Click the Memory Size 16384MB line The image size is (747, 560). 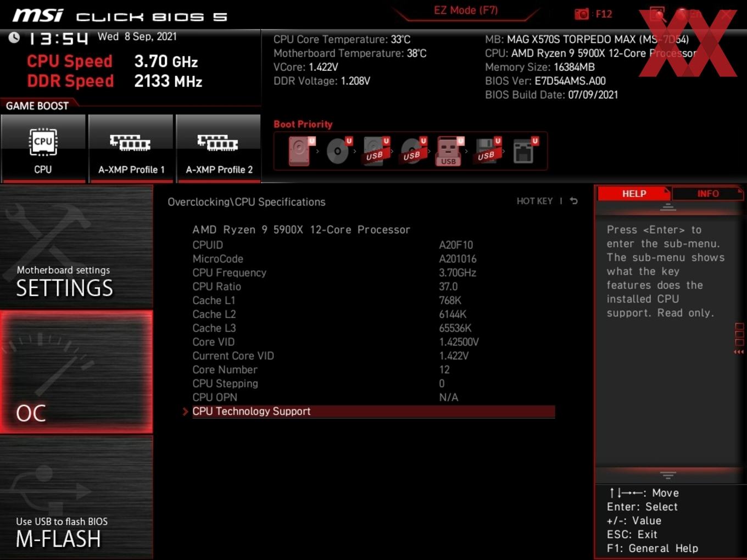click(x=540, y=67)
